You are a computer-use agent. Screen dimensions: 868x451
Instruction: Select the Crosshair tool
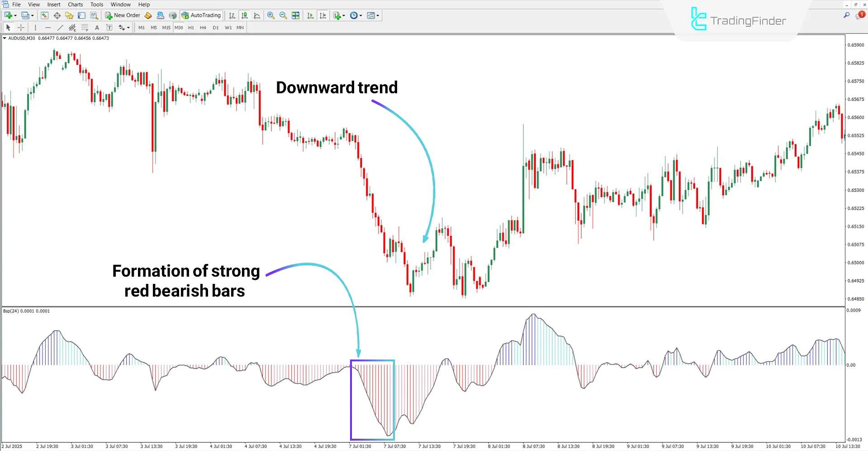(x=21, y=27)
